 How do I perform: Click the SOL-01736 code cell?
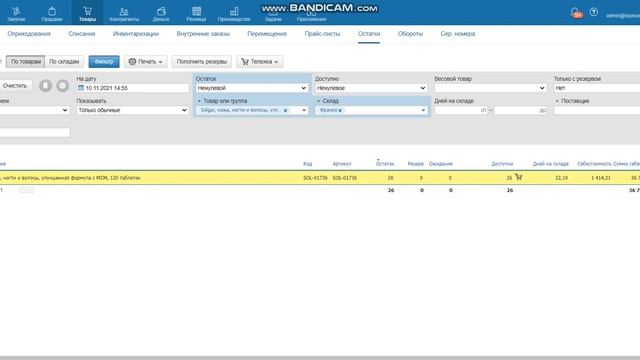[x=315, y=178]
